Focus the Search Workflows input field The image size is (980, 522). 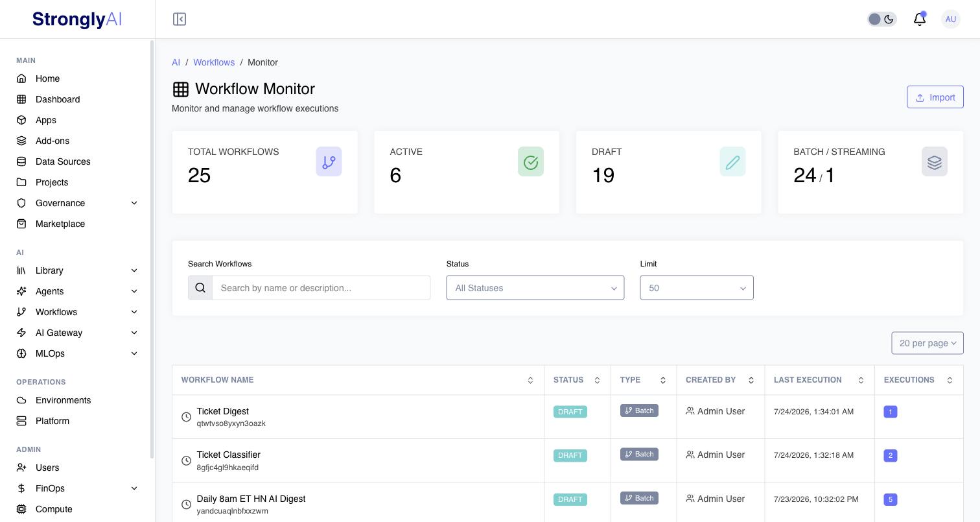coord(321,288)
